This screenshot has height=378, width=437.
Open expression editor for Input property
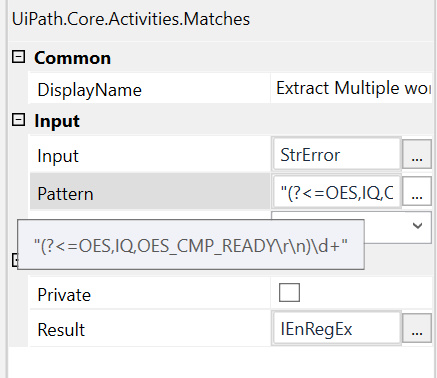click(417, 154)
